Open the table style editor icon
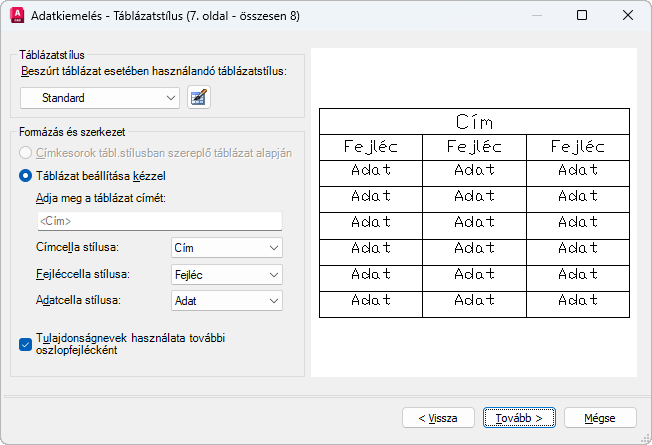Viewport: 652px width, 445px height. coord(199,97)
